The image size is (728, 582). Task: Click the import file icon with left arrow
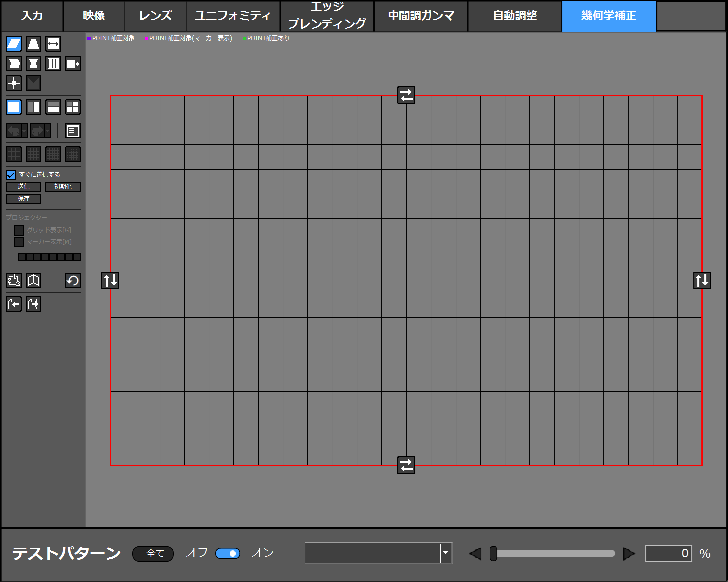tap(14, 304)
